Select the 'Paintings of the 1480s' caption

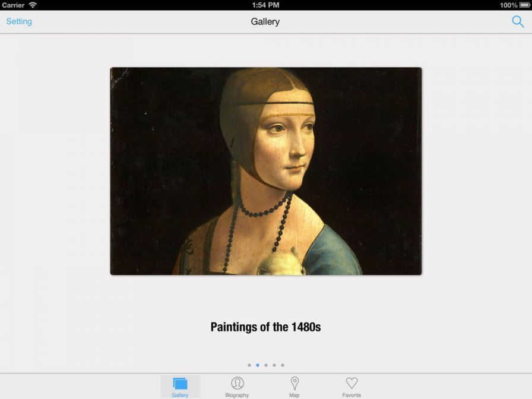265,327
